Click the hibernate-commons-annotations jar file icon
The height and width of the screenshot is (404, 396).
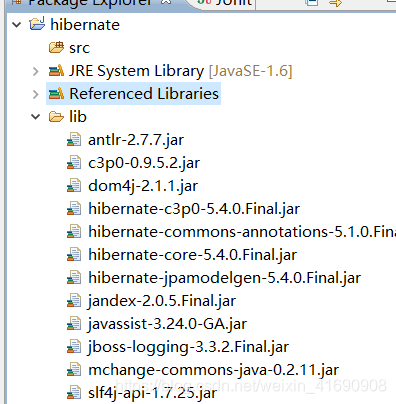point(74,232)
